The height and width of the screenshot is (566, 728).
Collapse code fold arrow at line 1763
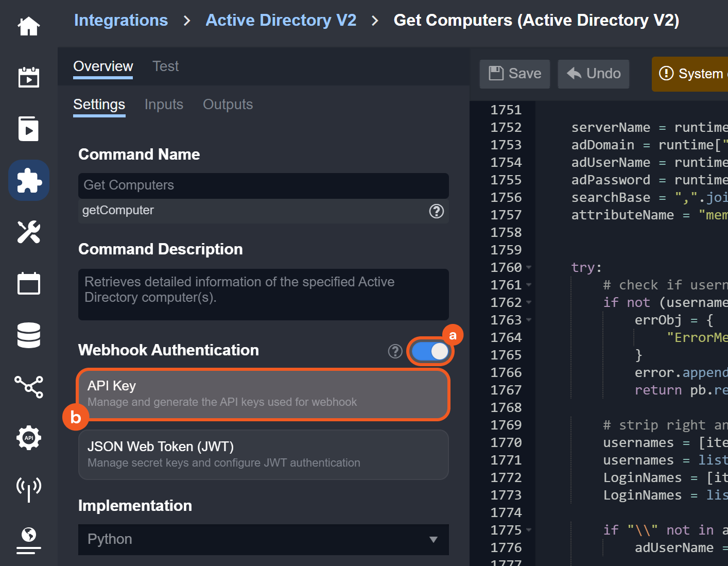pyautogui.click(x=529, y=320)
